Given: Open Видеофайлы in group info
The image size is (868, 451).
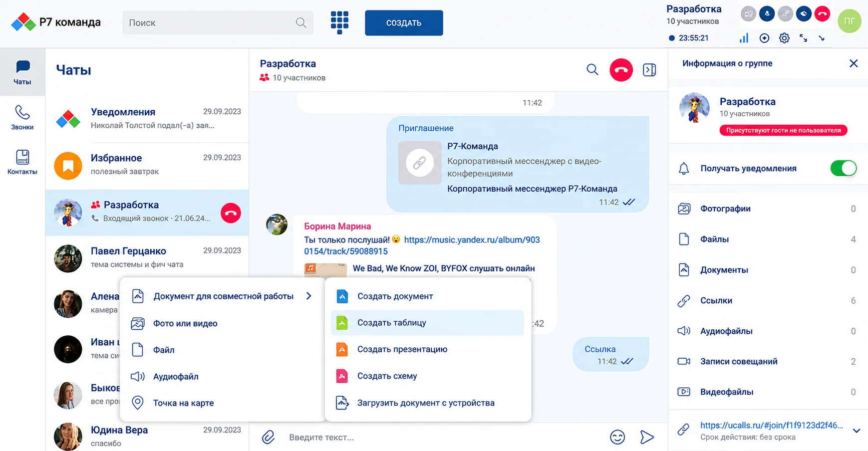Looking at the screenshot, I should tap(768, 392).
